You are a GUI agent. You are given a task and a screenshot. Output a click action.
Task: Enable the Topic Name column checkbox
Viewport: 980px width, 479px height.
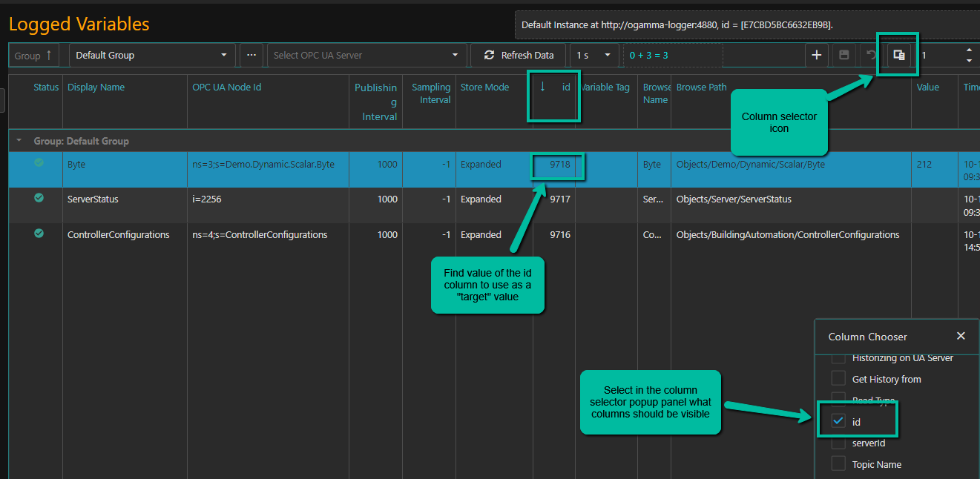pyautogui.click(x=838, y=464)
